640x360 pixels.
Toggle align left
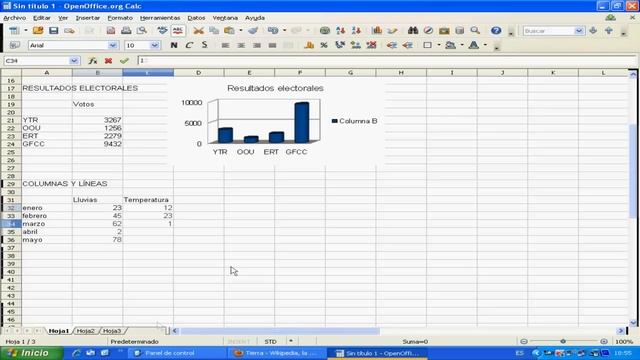pyautogui.click(x=225, y=45)
